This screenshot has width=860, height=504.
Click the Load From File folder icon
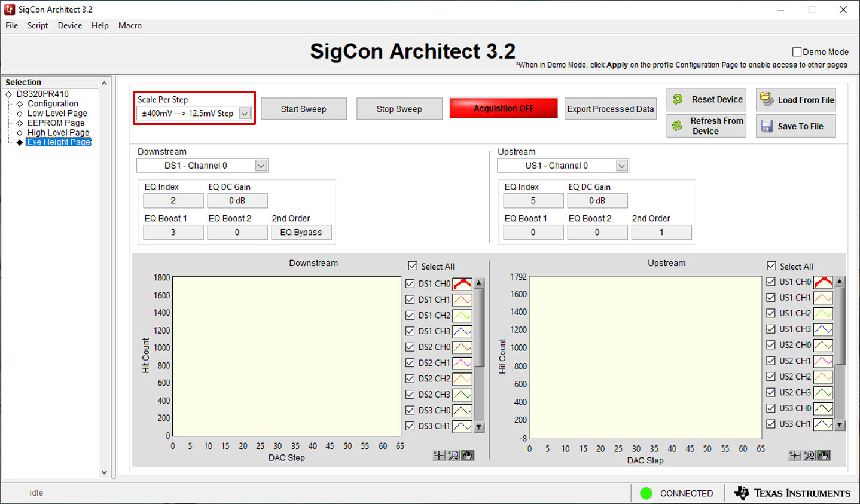tap(767, 99)
